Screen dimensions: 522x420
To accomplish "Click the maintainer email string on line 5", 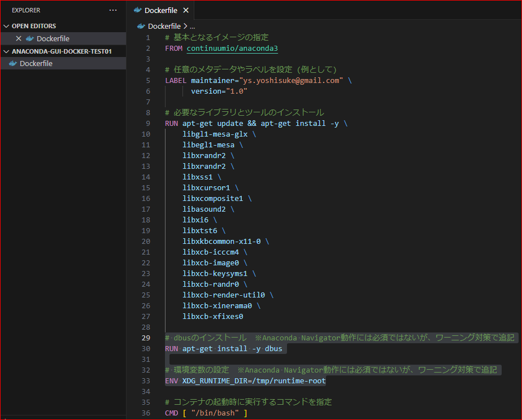I will coord(292,81).
